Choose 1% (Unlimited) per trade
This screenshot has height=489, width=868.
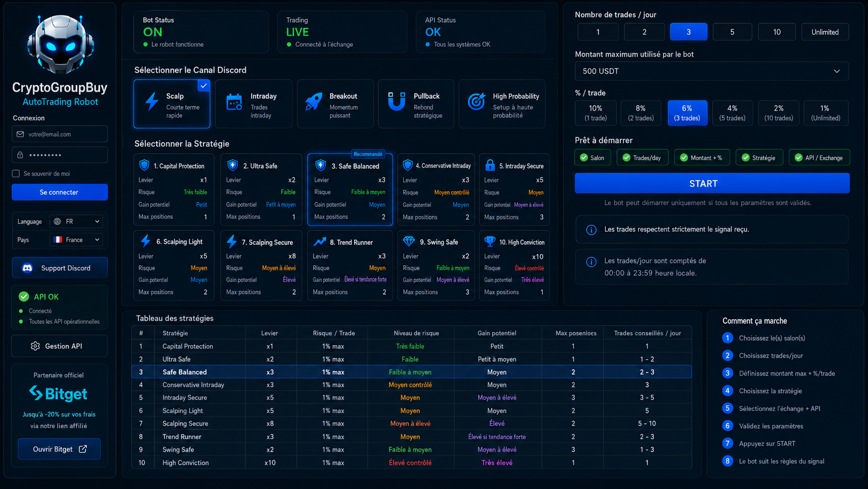pyautogui.click(x=825, y=113)
